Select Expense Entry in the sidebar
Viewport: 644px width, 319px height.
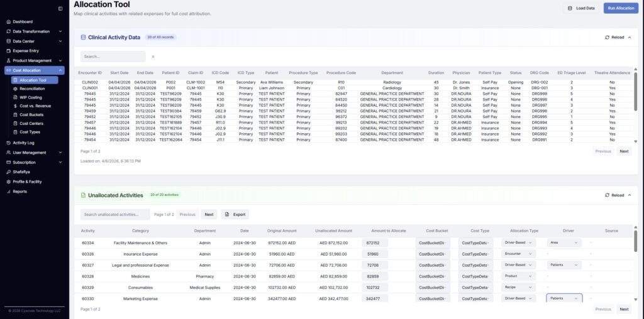(x=26, y=50)
